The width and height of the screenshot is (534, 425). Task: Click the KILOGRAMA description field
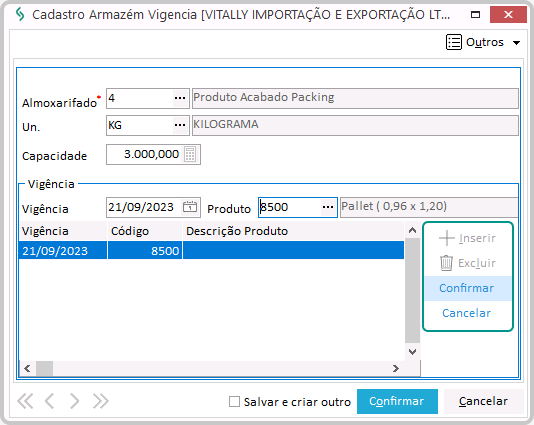[x=355, y=125]
